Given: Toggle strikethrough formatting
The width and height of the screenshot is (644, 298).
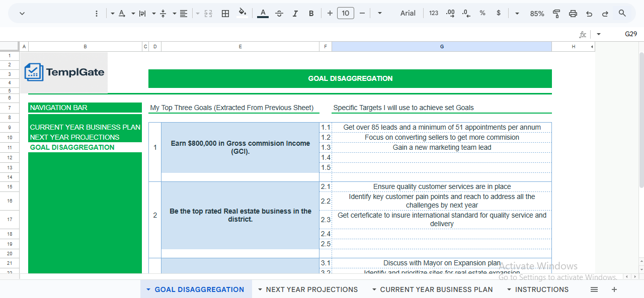Looking at the screenshot, I should click(x=279, y=14).
